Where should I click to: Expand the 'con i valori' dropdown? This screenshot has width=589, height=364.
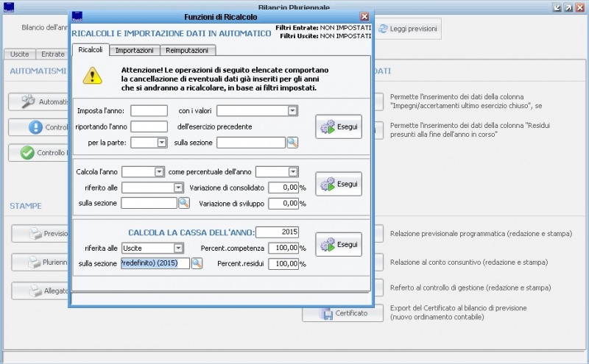pyautogui.click(x=292, y=111)
